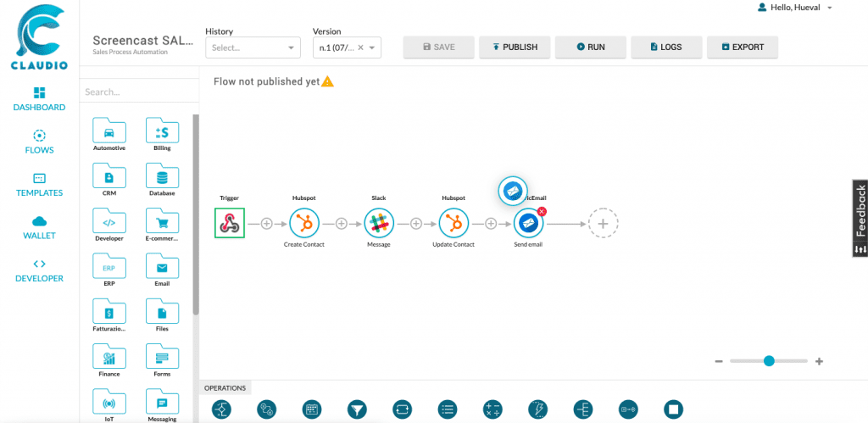
Task: Open the Email connector folder
Action: click(162, 270)
